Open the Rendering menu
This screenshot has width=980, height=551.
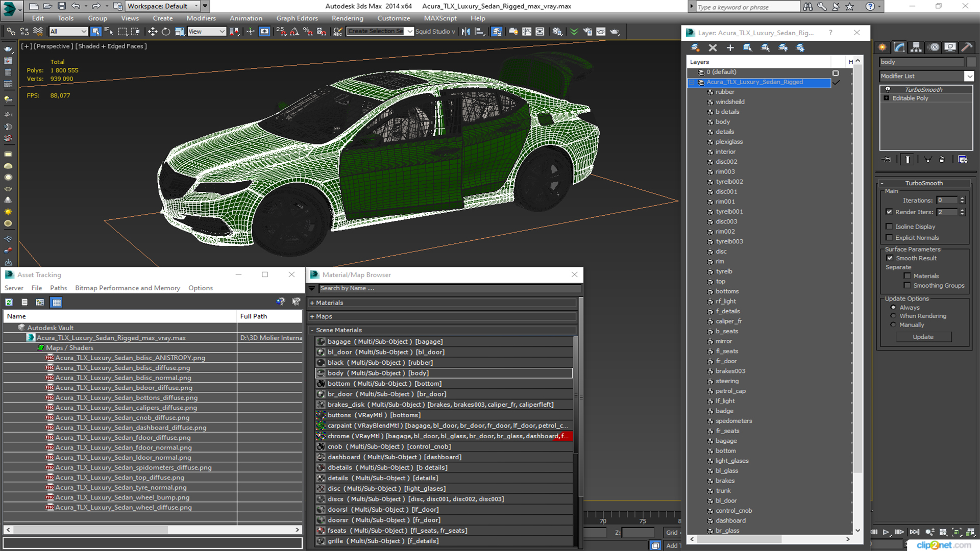[348, 18]
